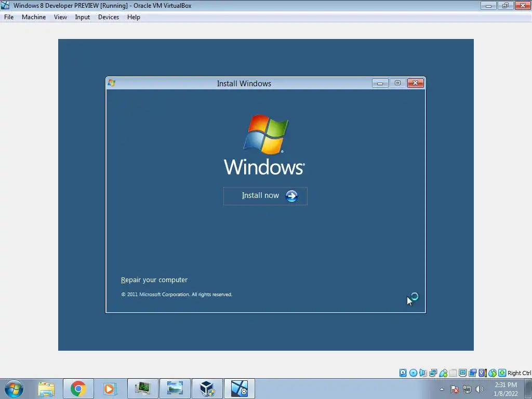532x399 pixels.
Task: Click the volume speaker tray icon
Action: 480,389
